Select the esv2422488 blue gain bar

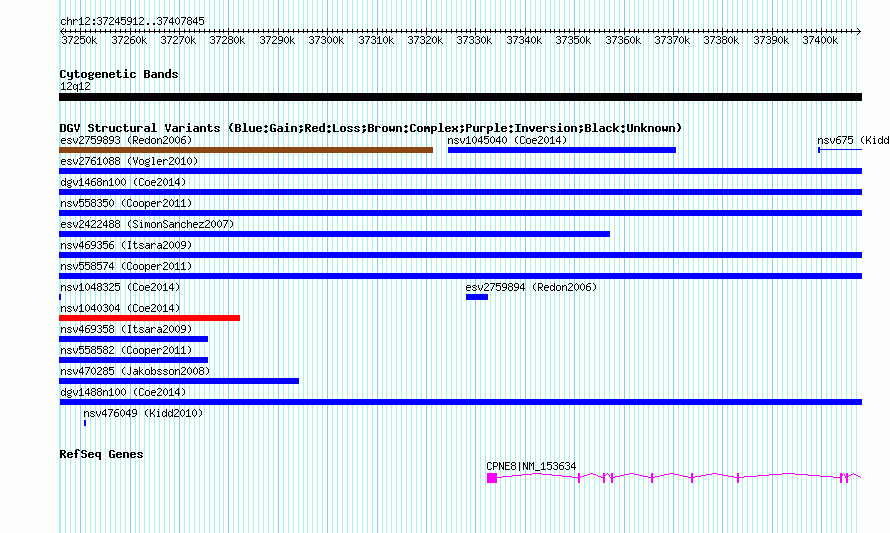tap(334, 234)
